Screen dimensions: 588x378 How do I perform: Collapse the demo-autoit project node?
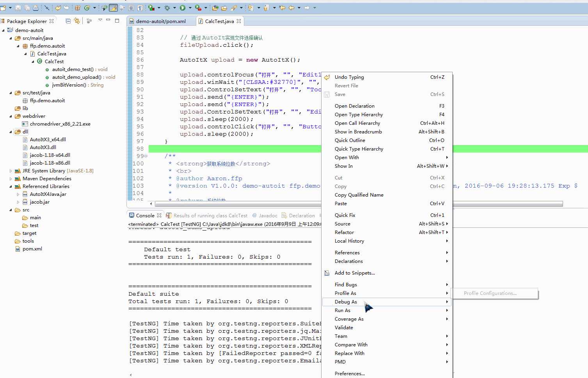point(3,30)
